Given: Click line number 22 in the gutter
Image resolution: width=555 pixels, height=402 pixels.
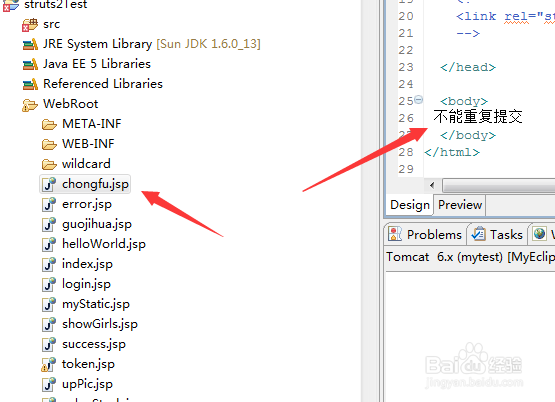Looking at the screenshot, I should 406,50.
